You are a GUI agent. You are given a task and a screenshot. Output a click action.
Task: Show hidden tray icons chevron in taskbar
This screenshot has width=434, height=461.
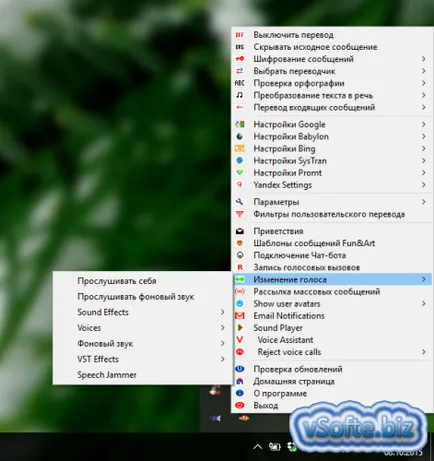tap(258, 446)
